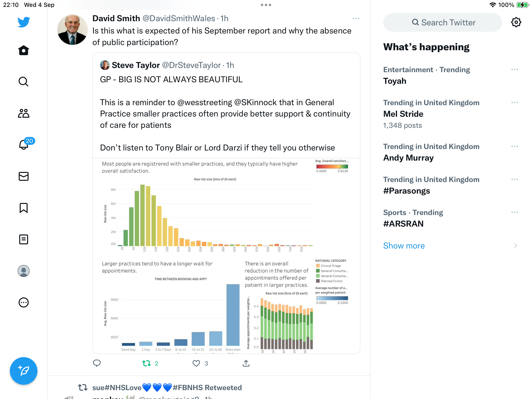Screen dimensions: 532x399
Task: Open David Smith's display name
Action: click(x=116, y=18)
